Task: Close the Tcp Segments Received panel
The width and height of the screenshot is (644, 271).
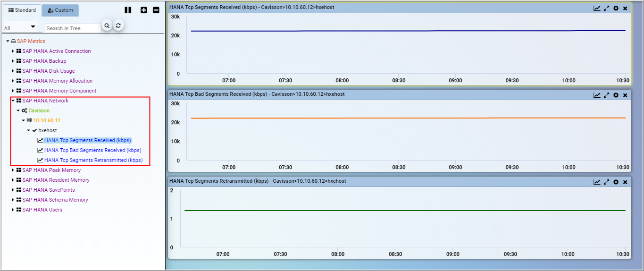Action: tap(625, 8)
